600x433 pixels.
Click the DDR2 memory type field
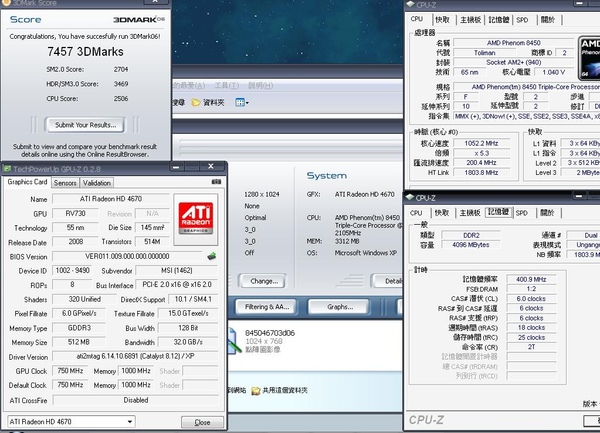[x=471, y=235]
